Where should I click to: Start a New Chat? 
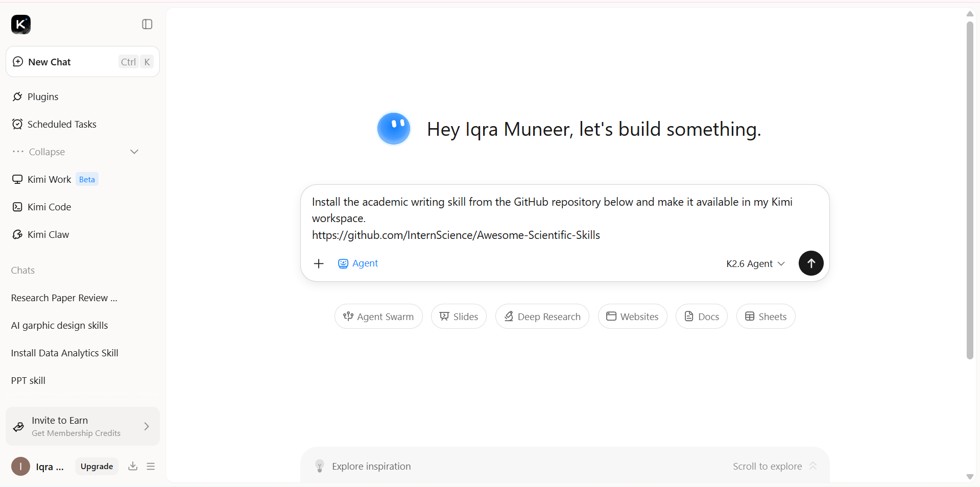click(83, 62)
